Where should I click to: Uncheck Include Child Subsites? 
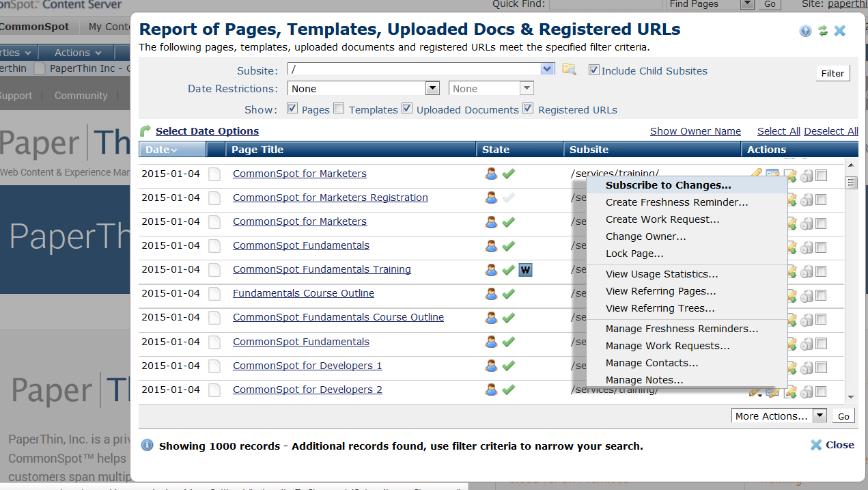(593, 70)
